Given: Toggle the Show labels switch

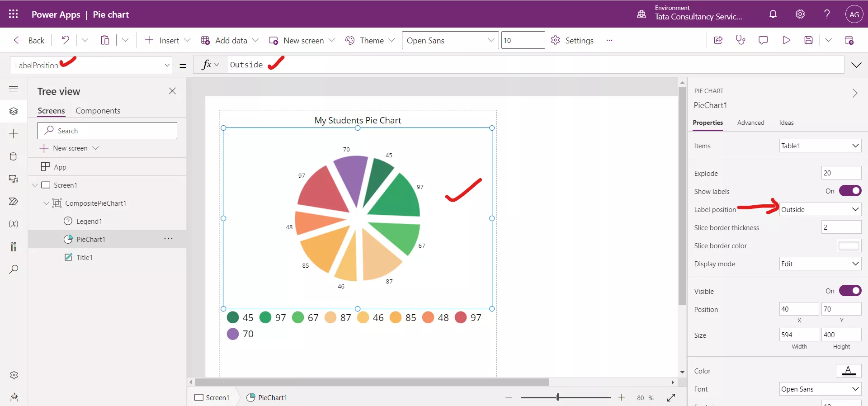Looking at the screenshot, I should click(850, 191).
